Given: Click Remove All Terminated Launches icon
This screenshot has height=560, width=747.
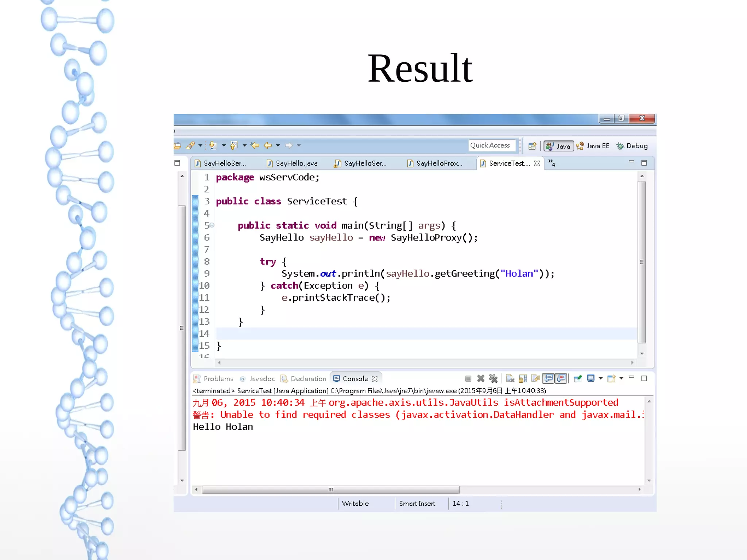Looking at the screenshot, I should 493,379.
